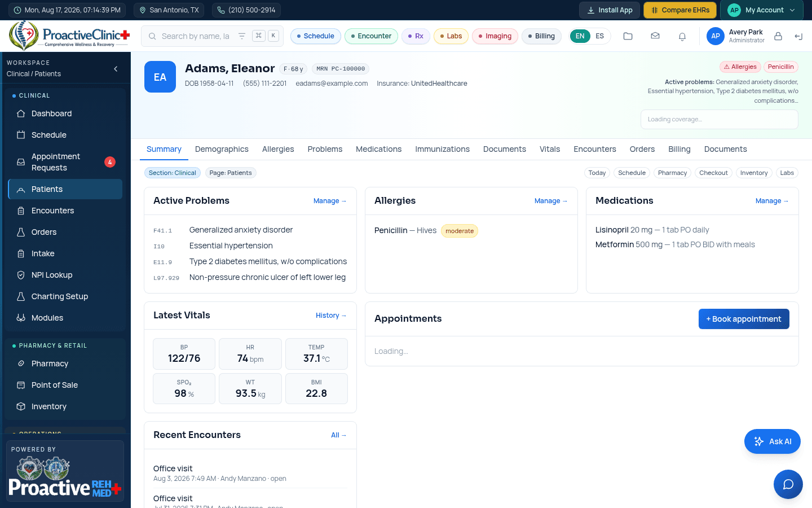The image size is (812, 508).
Task: Click the Encounter quick action pill
Action: (x=371, y=36)
